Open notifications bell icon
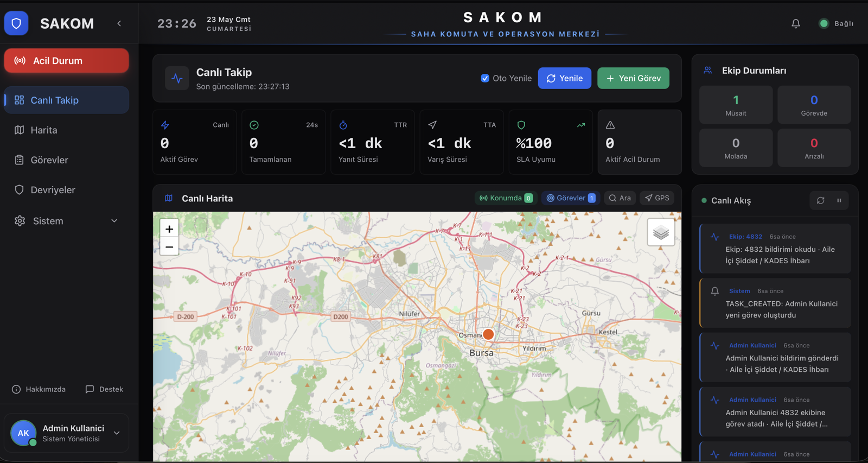Image resolution: width=868 pixels, height=463 pixels. 795,23
